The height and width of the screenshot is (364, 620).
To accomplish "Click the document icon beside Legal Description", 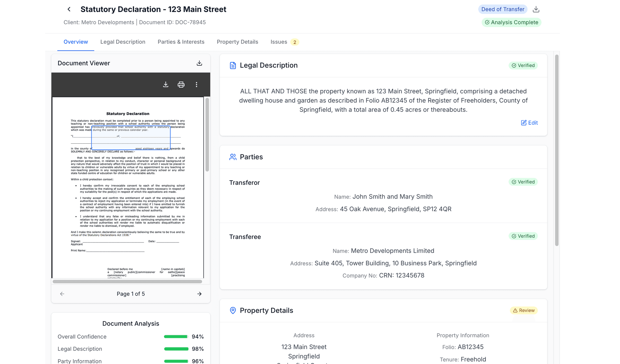I will pos(233,65).
